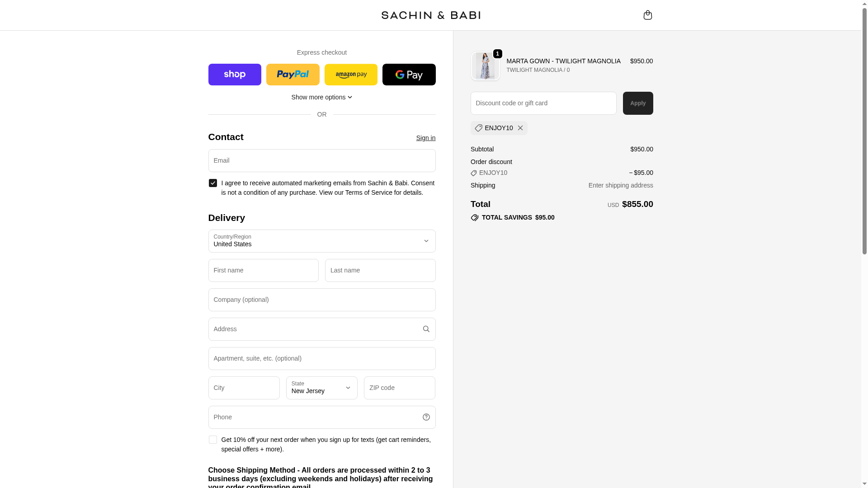Open the State dropdown showing New Jersey
The height and width of the screenshot is (488, 868).
click(321, 388)
